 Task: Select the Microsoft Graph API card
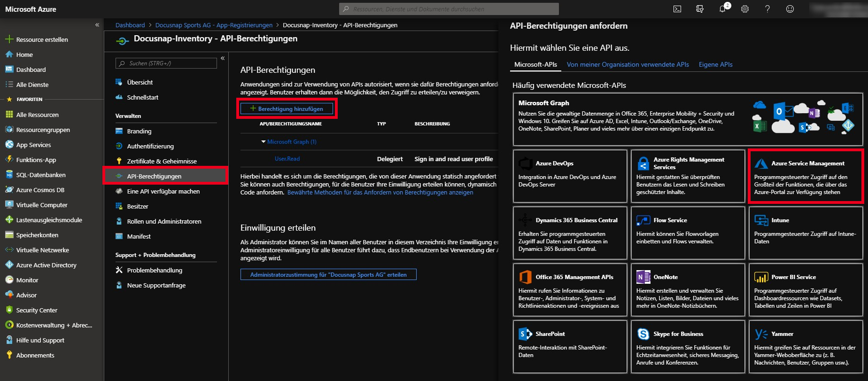688,119
